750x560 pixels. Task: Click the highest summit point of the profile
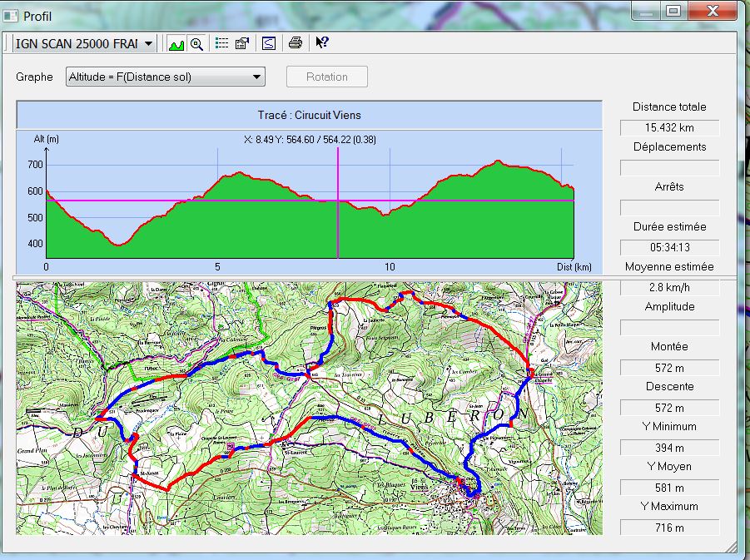click(x=498, y=161)
